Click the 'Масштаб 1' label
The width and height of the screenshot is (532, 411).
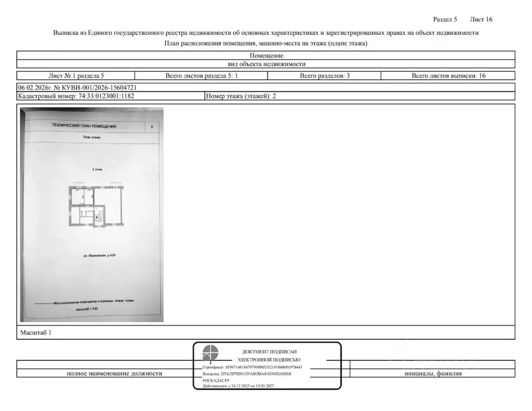[x=35, y=332]
